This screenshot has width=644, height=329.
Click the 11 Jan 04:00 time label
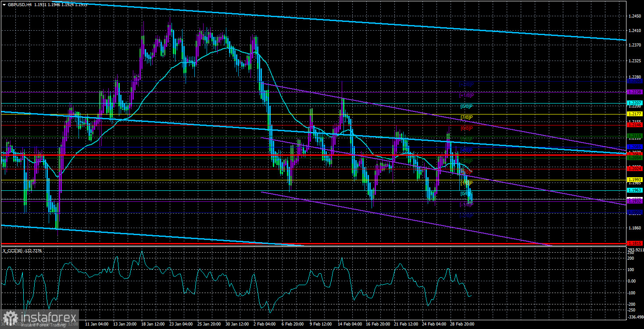pyautogui.click(x=97, y=325)
